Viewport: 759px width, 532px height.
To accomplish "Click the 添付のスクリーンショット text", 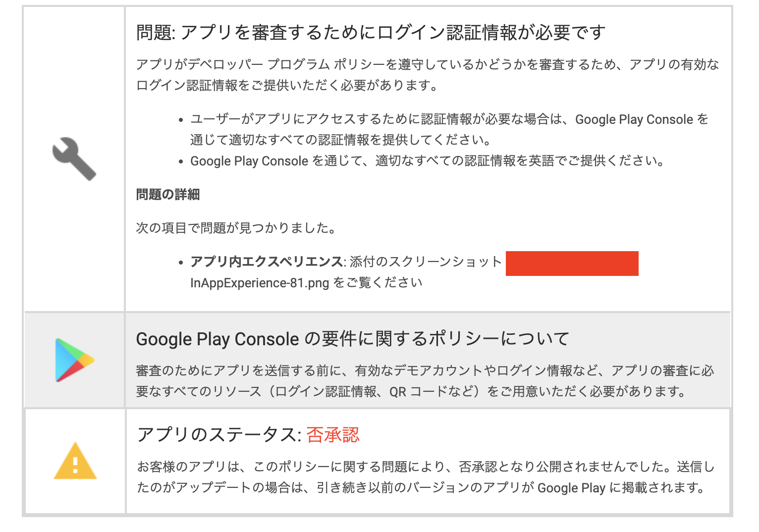I will [426, 262].
